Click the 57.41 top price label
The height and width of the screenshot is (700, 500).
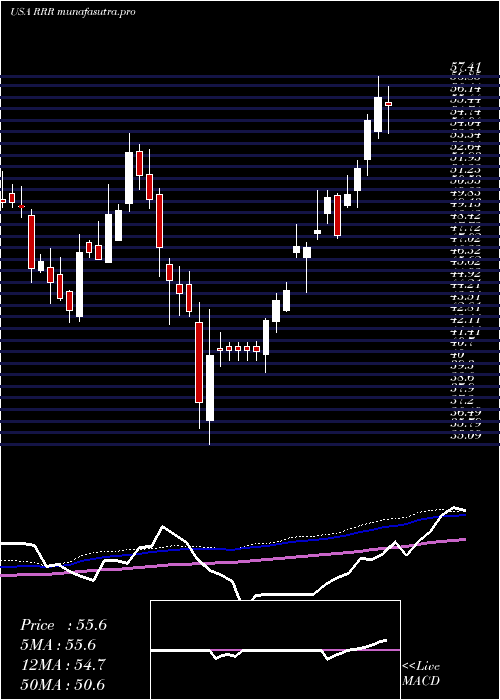point(466,68)
